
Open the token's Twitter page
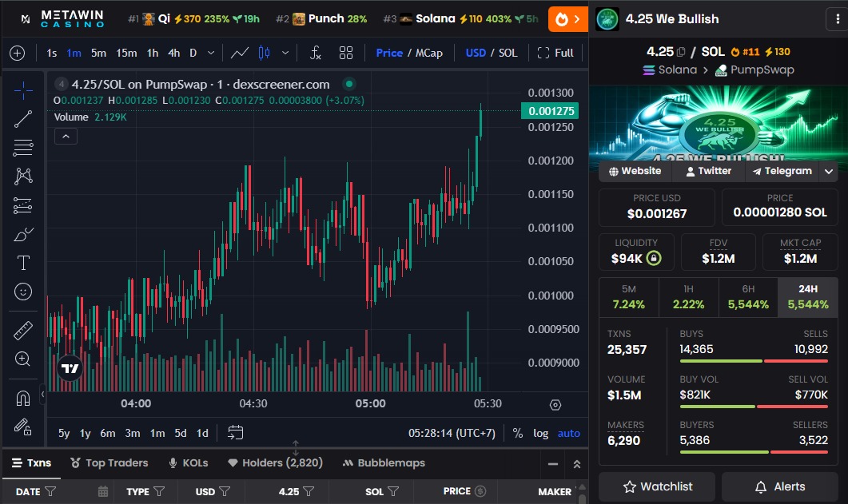(707, 171)
